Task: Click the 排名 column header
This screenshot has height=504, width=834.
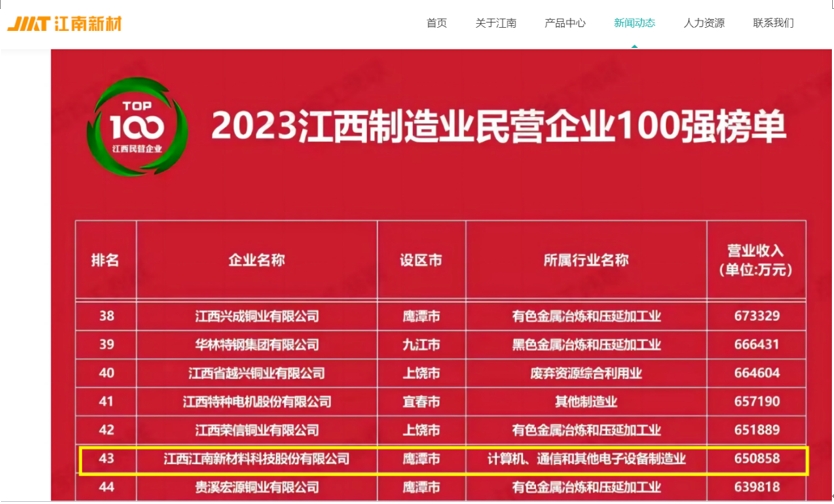Action: pyautogui.click(x=105, y=260)
